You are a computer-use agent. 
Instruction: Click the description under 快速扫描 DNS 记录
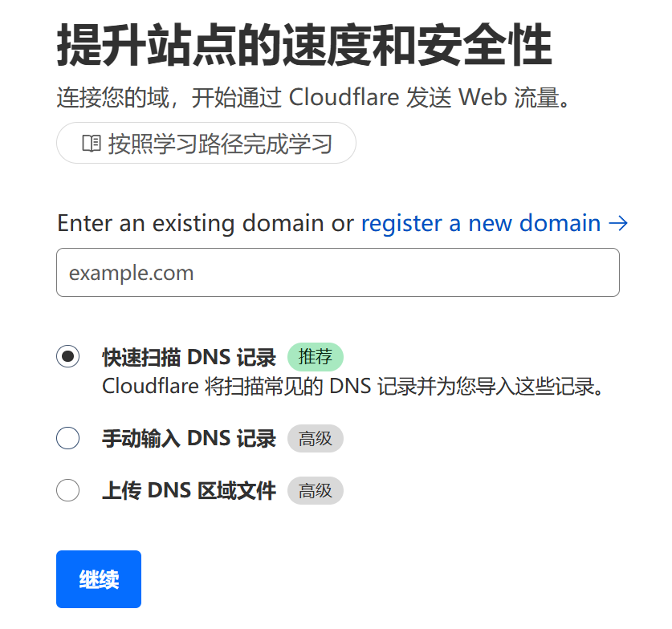pos(352,386)
